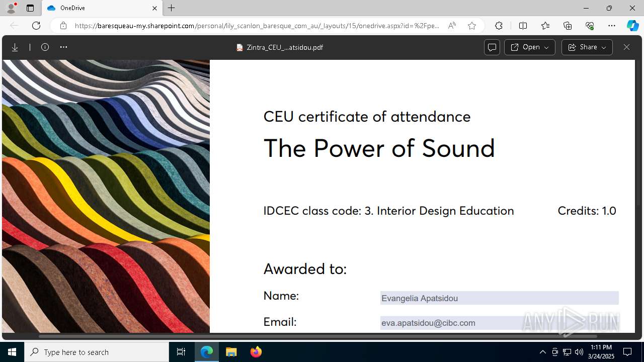Image resolution: width=644 pixels, height=362 pixels.
Task: Open the taskbar clock and calendar
Action: click(601, 352)
